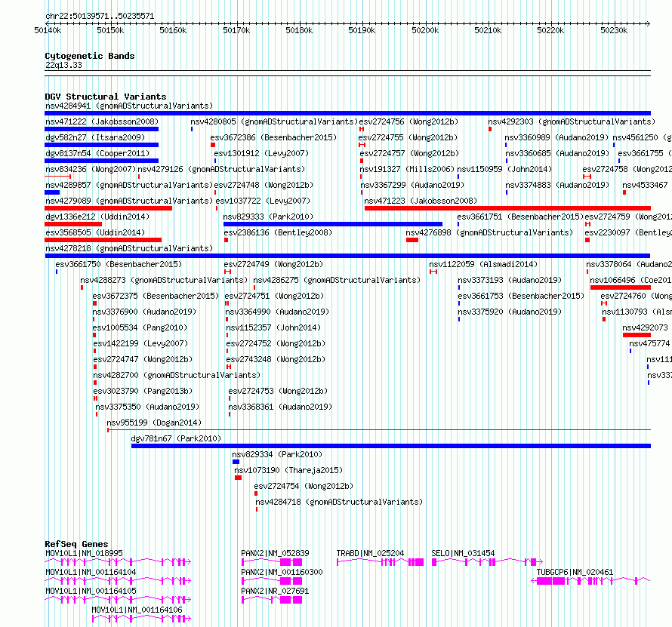Viewport: 672px width, 627px height.
Task: Click esv1037722 (Levy2007) variant label
Action: 263,201
